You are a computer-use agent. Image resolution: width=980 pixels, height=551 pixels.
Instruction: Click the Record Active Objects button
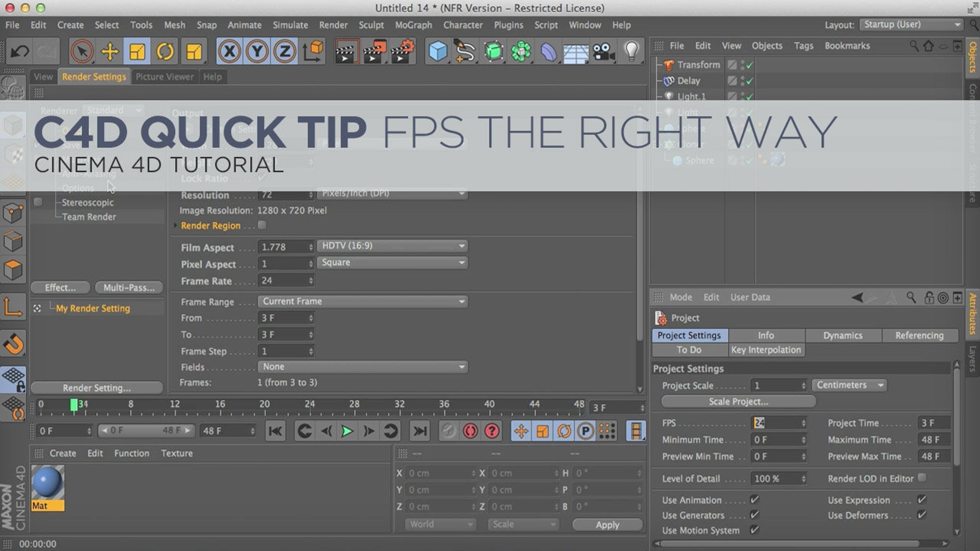[x=448, y=431]
